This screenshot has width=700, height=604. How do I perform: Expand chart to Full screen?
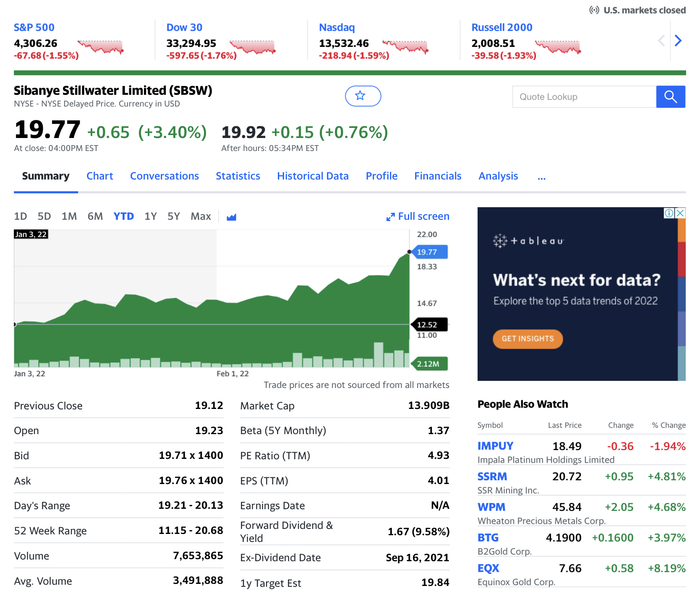coord(418,216)
